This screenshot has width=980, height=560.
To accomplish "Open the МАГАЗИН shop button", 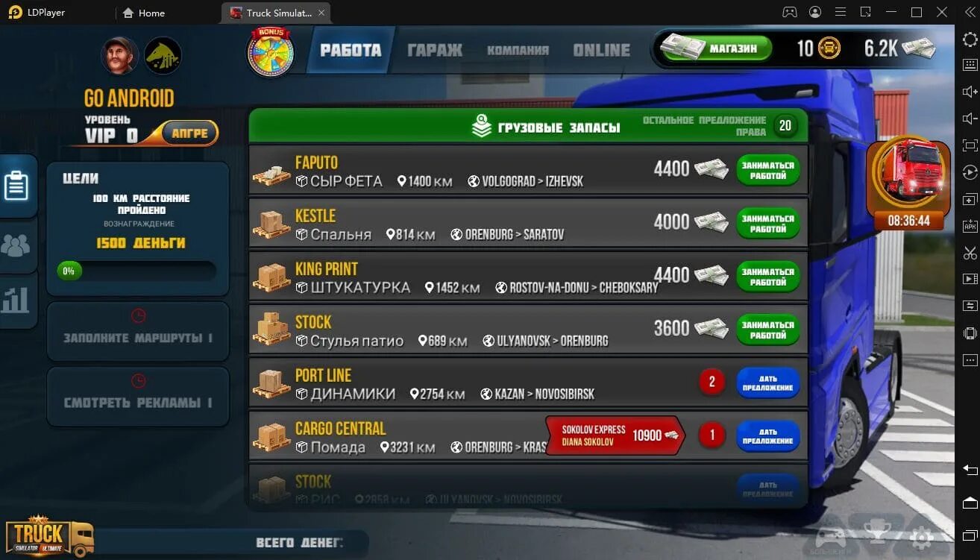I will click(x=716, y=48).
